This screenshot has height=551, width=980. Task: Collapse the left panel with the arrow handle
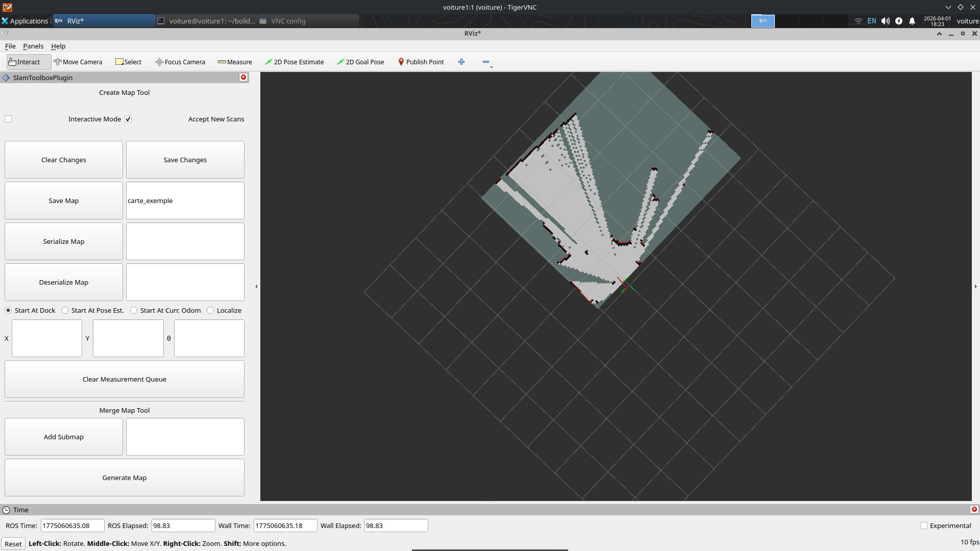(x=256, y=286)
